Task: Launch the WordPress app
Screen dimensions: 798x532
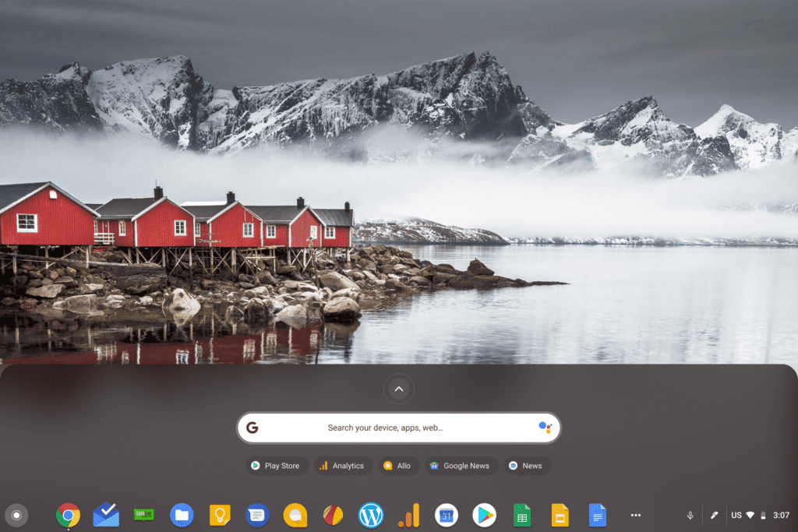Action: [x=371, y=515]
